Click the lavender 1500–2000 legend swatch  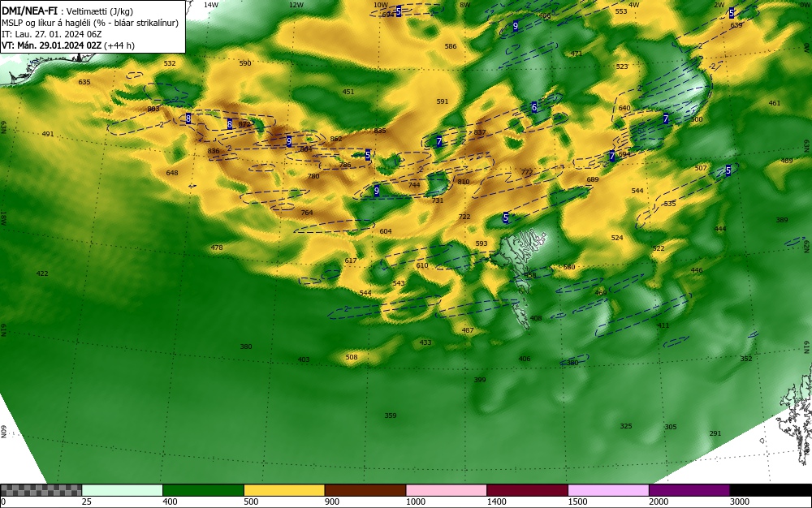coord(608,490)
